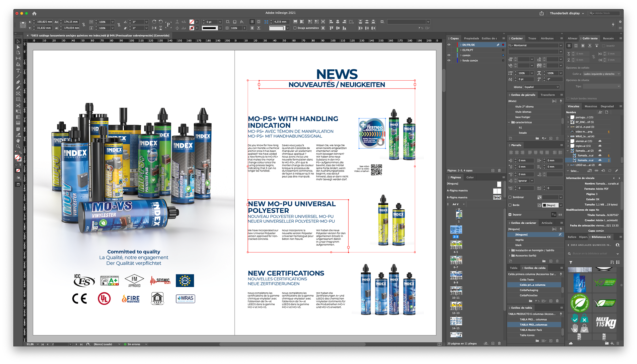Toggle the Separar checkbox
The image size is (637, 364).
[510, 215]
